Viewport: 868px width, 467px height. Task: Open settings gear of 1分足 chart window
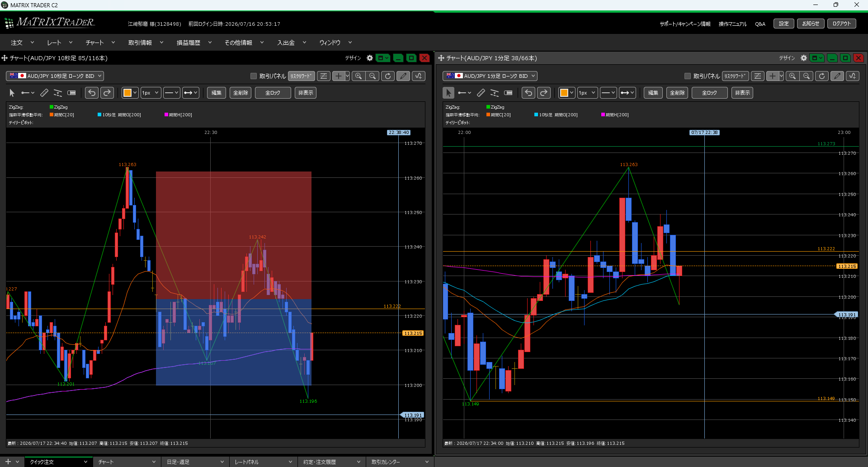[x=804, y=58]
